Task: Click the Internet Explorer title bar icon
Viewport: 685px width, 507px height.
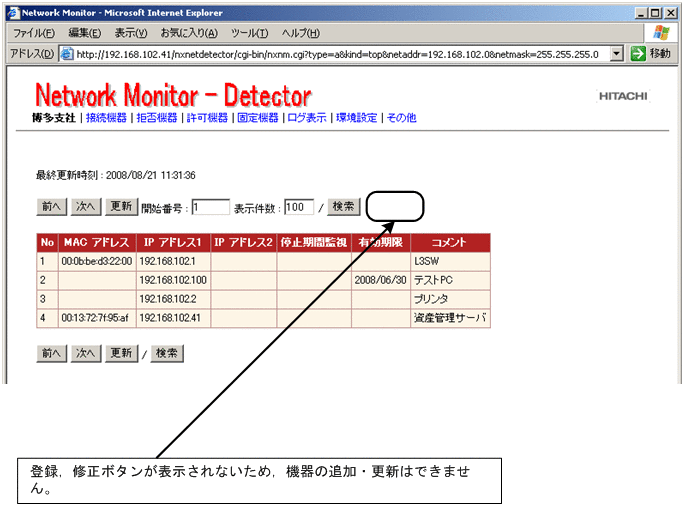Action: coord(14,13)
